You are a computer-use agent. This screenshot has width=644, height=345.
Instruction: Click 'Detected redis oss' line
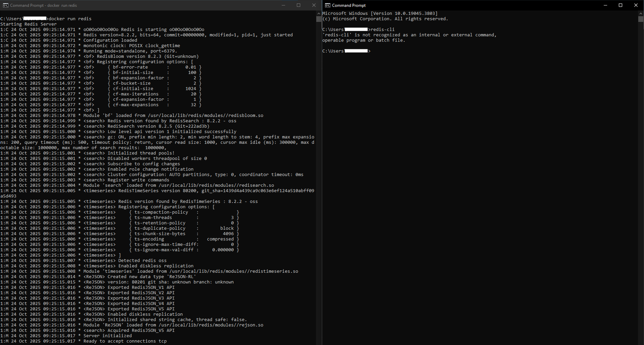84,261
